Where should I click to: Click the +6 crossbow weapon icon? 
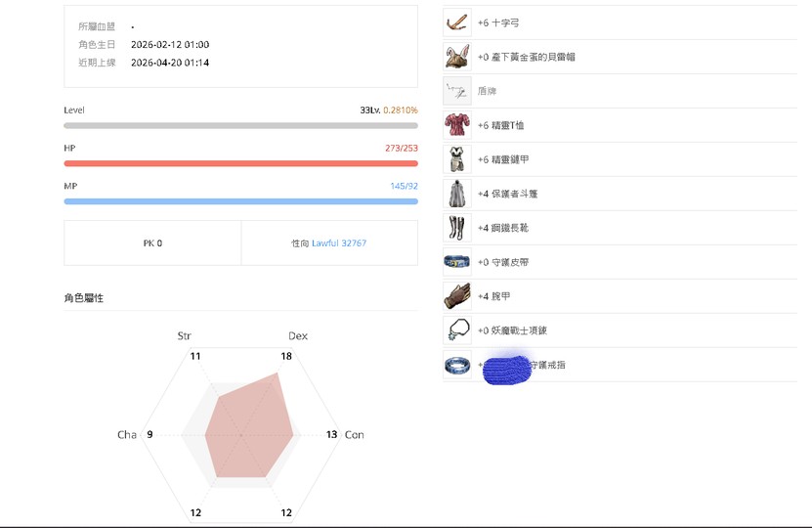click(457, 22)
